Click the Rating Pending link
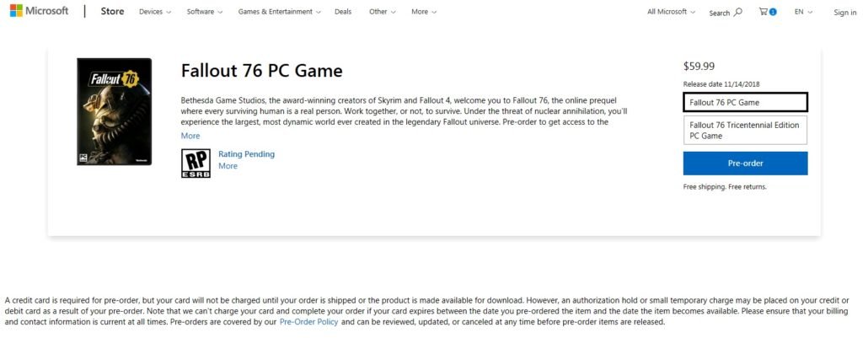This screenshot has width=868, height=338. tap(246, 154)
